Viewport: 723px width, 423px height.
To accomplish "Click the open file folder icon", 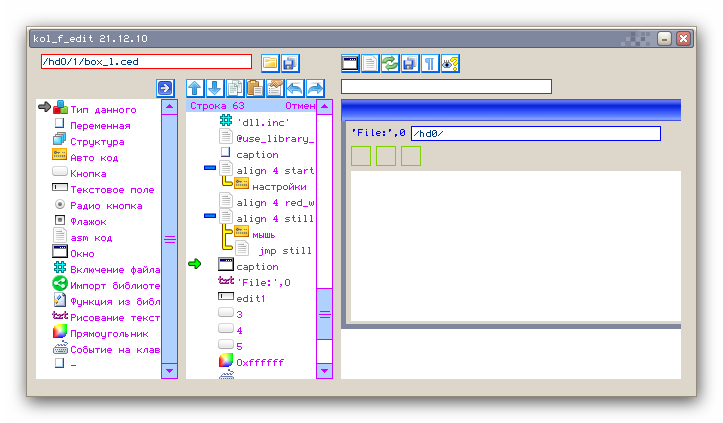I will tap(270, 62).
